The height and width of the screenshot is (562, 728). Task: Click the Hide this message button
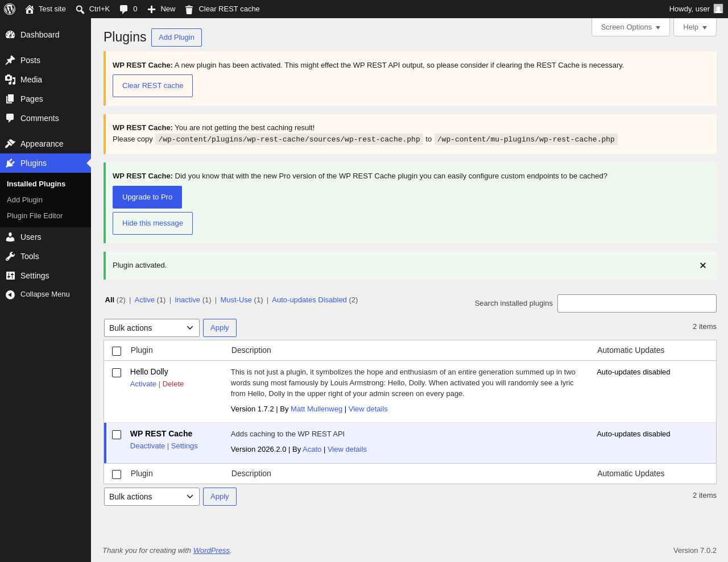coord(152,223)
